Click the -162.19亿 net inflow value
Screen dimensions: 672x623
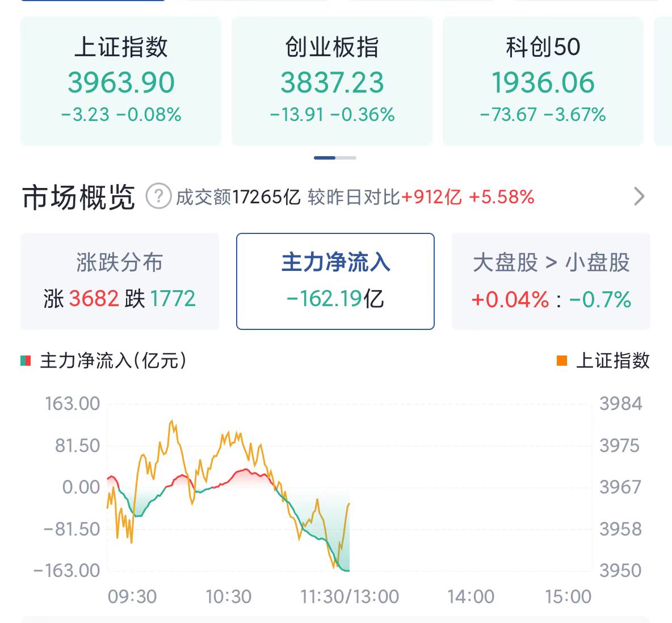[335, 299]
